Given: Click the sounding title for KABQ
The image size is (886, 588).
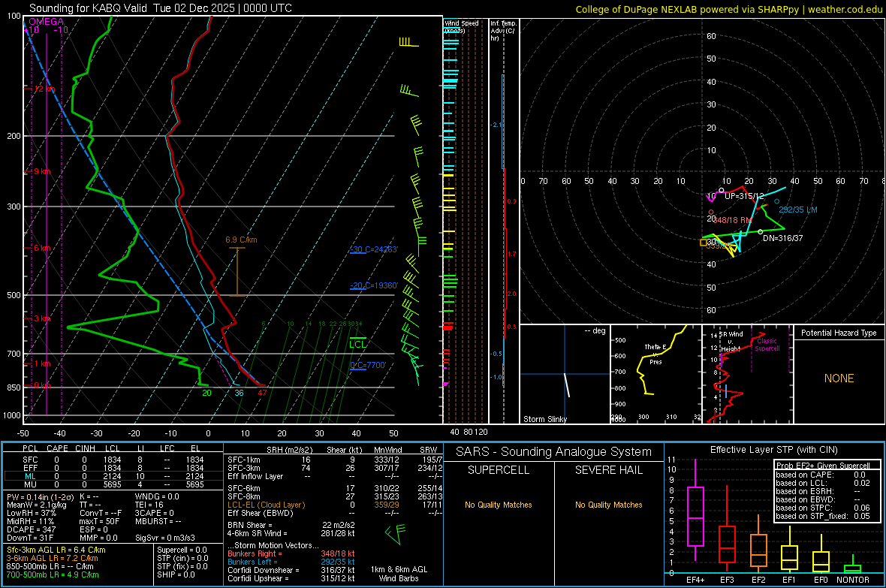Looking at the screenshot, I should coord(161,8).
